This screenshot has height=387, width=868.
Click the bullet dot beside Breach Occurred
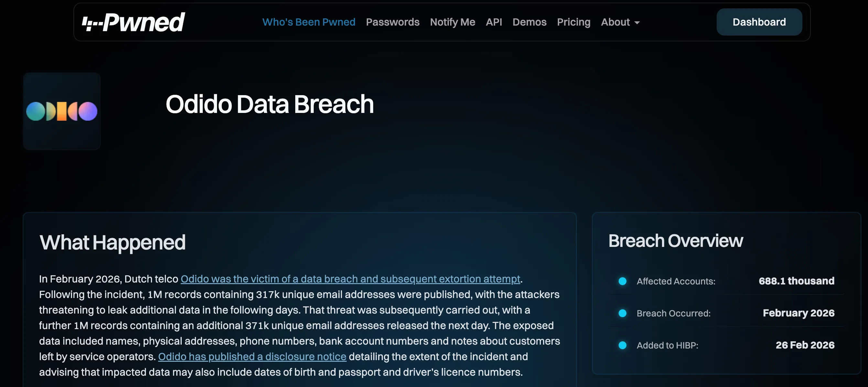click(622, 313)
